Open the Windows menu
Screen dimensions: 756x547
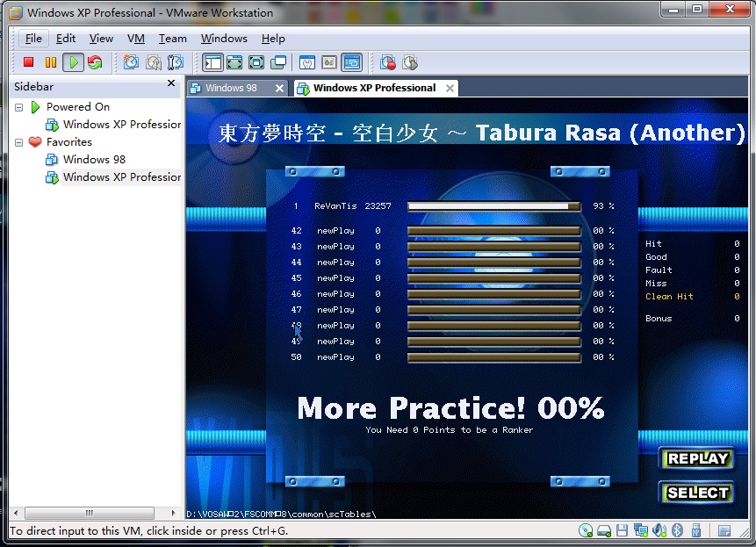pyautogui.click(x=224, y=39)
